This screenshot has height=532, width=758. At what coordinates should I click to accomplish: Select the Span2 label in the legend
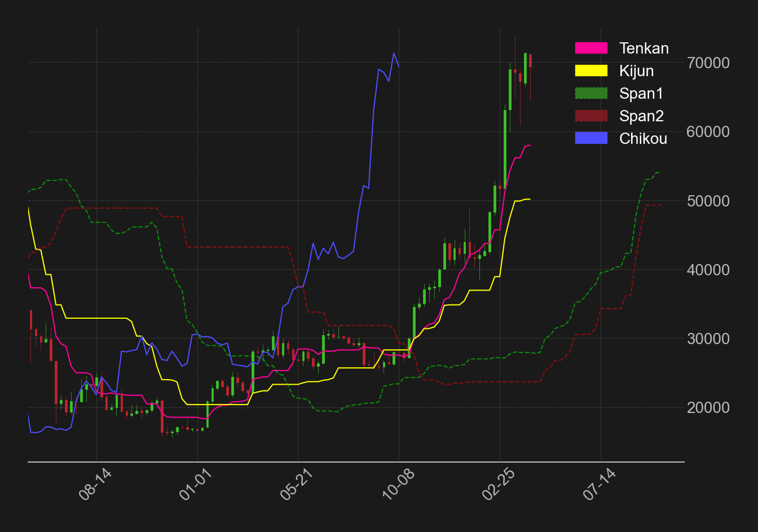(x=642, y=116)
